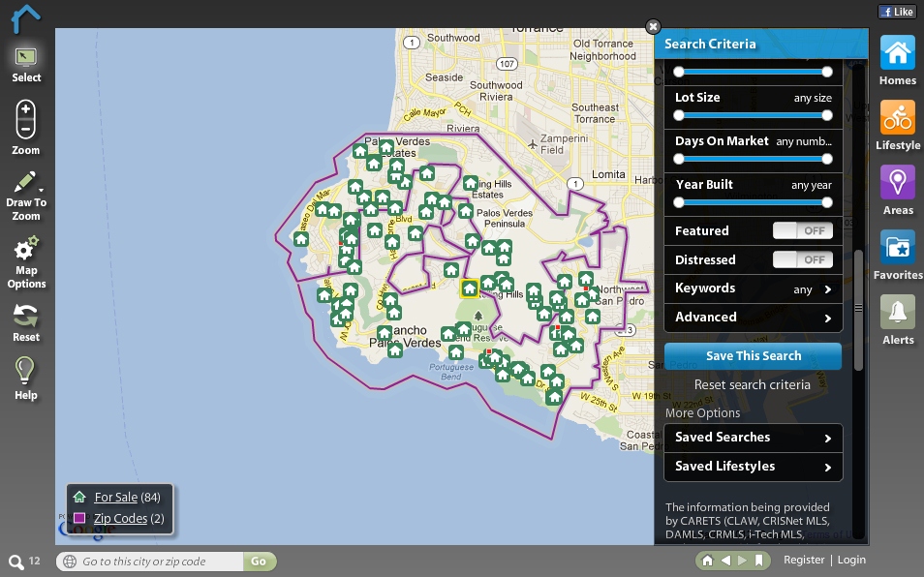924x577 pixels.
Task: Click home marker near Portuguese Bend label
Action: (x=455, y=352)
